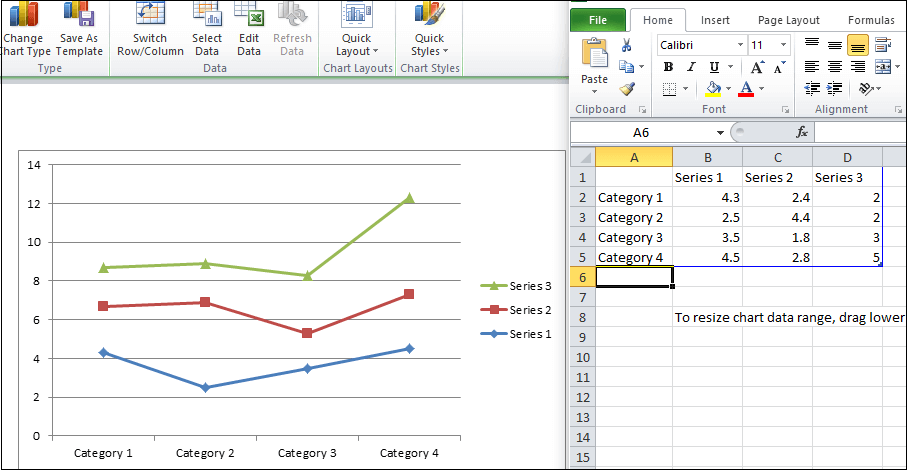Screen dimensions: 907x470
Task: Click the Change Chart Type icon
Action: point(23,14)
